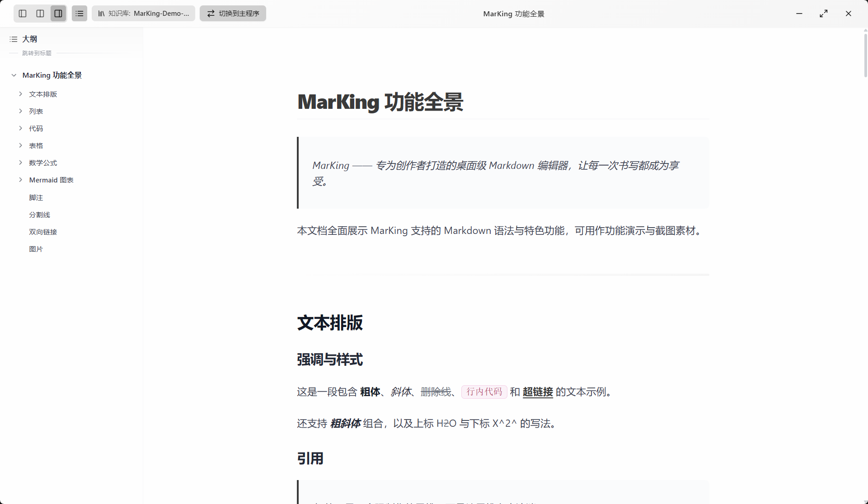Switch to the split view layout icon

(x=40, y=14)
